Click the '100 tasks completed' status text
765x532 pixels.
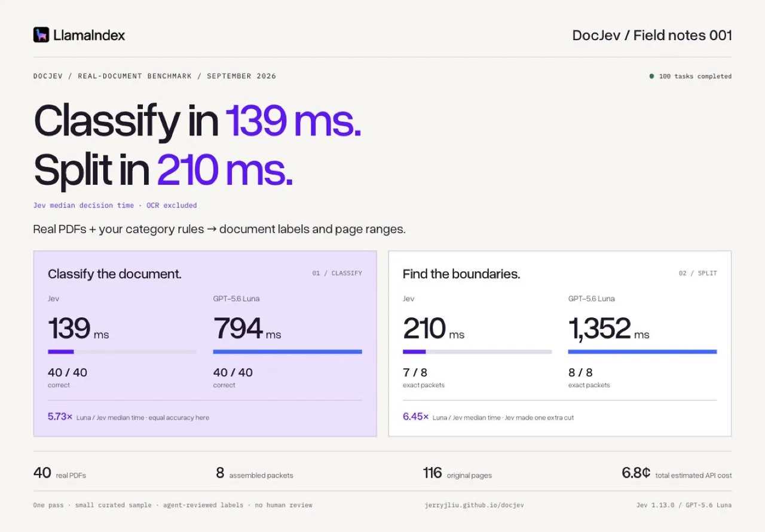pos(695,77)
